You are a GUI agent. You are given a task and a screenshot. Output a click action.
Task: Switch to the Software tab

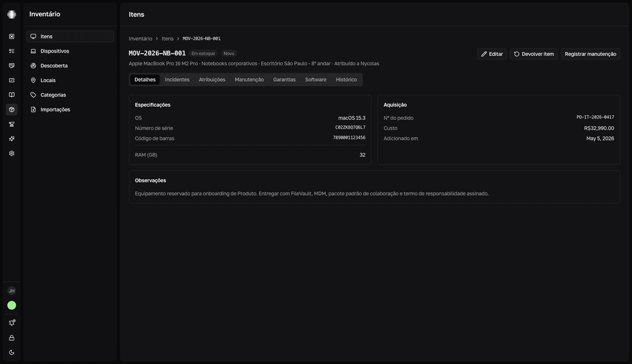pyautogui.click(x=315, y=79)
